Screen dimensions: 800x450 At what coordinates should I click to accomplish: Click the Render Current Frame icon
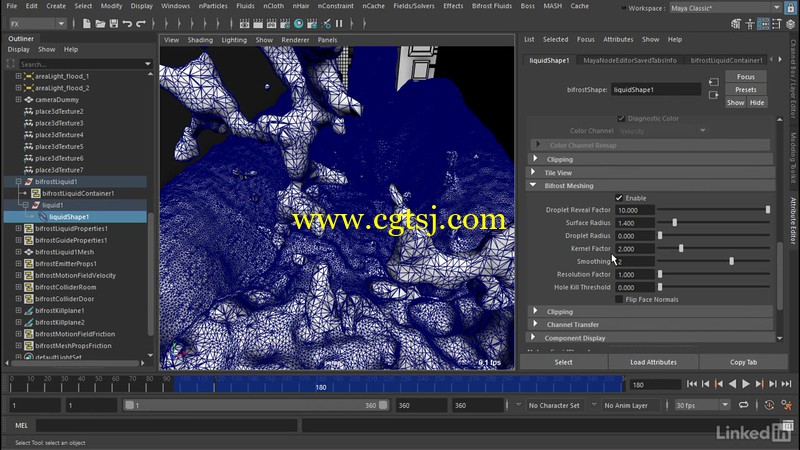click(258, 24)
